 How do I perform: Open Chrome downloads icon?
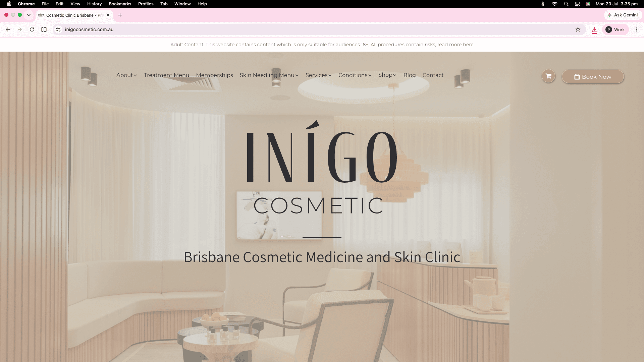(595, 30)
